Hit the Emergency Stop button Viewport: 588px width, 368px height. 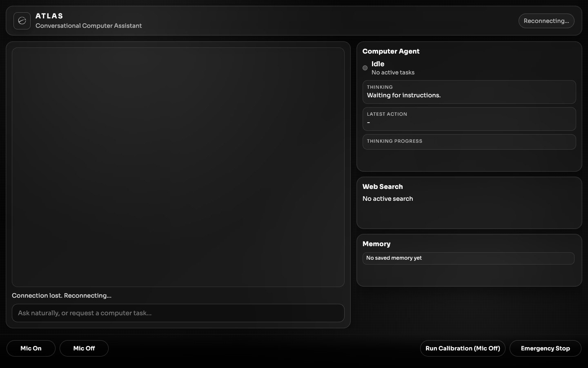tap(546, 348)
